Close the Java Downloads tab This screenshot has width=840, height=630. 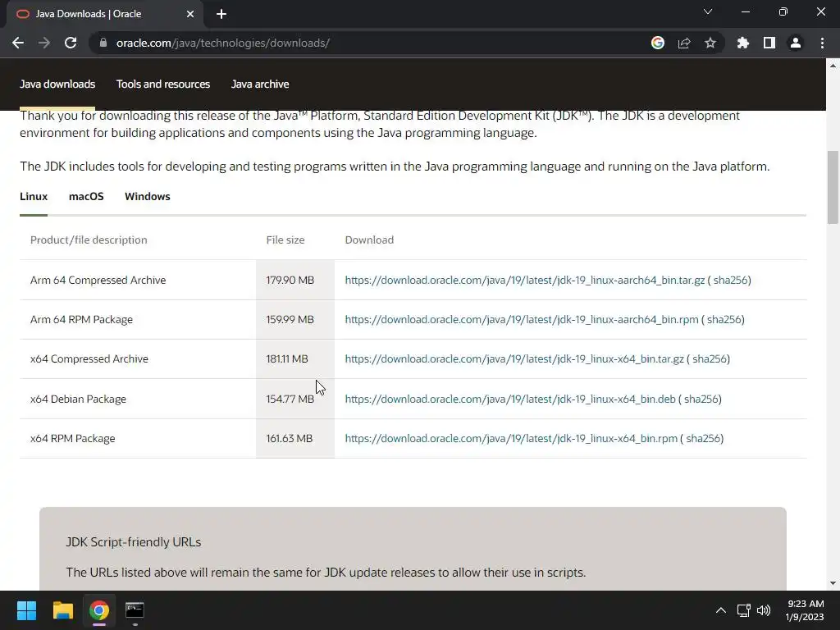pos(190,14)
